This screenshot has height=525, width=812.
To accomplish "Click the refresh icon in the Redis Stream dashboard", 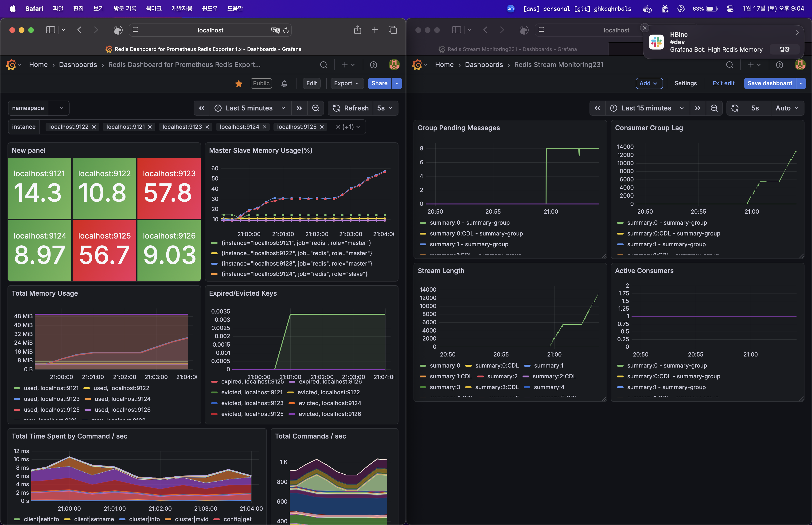I will tap(735, 108).
